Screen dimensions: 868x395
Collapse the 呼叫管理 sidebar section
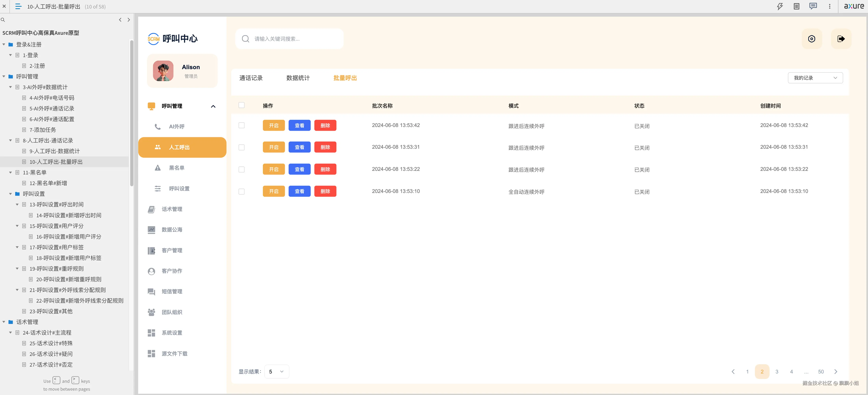coord(213,106)
